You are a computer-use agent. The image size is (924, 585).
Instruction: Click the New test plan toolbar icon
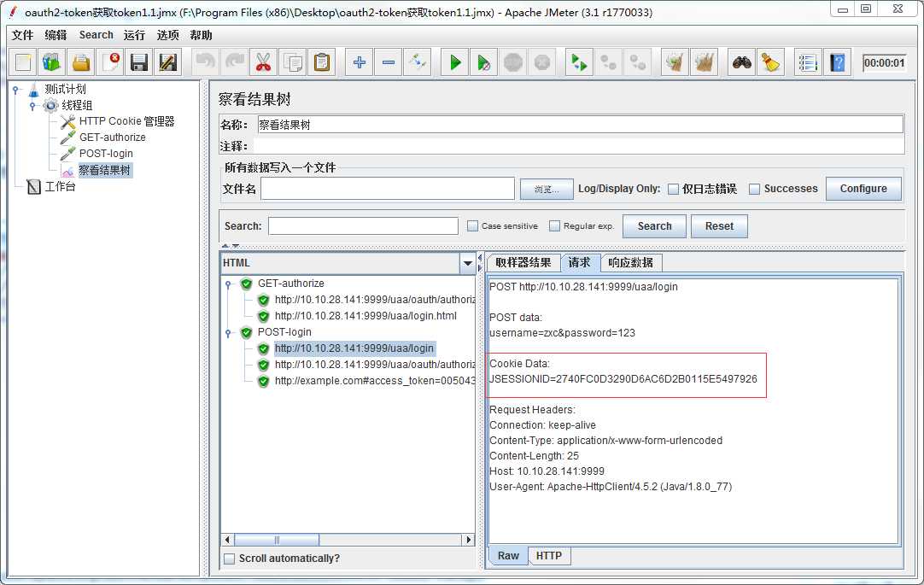[24, 61]
